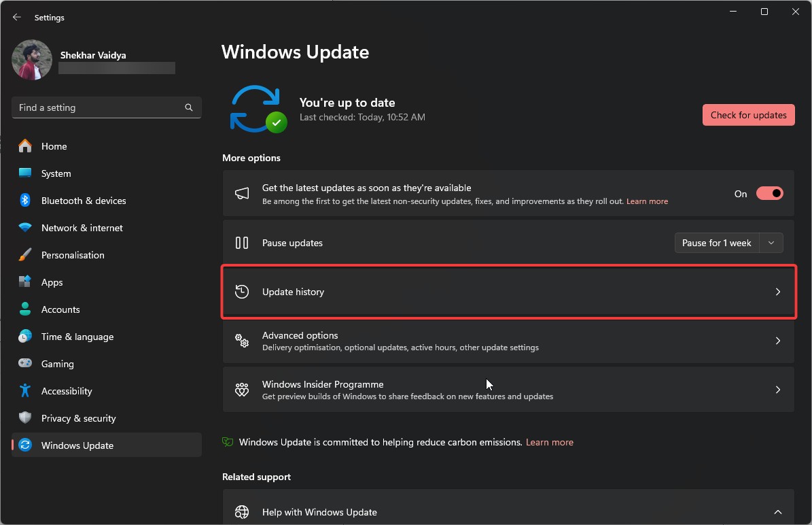Open the Pause for 1 week dropdown arrow
812x525 pixels.
click(x=771, y=243)
